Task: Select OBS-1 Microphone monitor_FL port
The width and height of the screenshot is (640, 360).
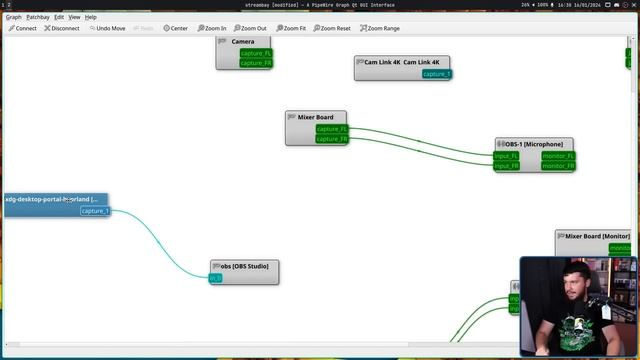Action: click(x=558, y=156)
